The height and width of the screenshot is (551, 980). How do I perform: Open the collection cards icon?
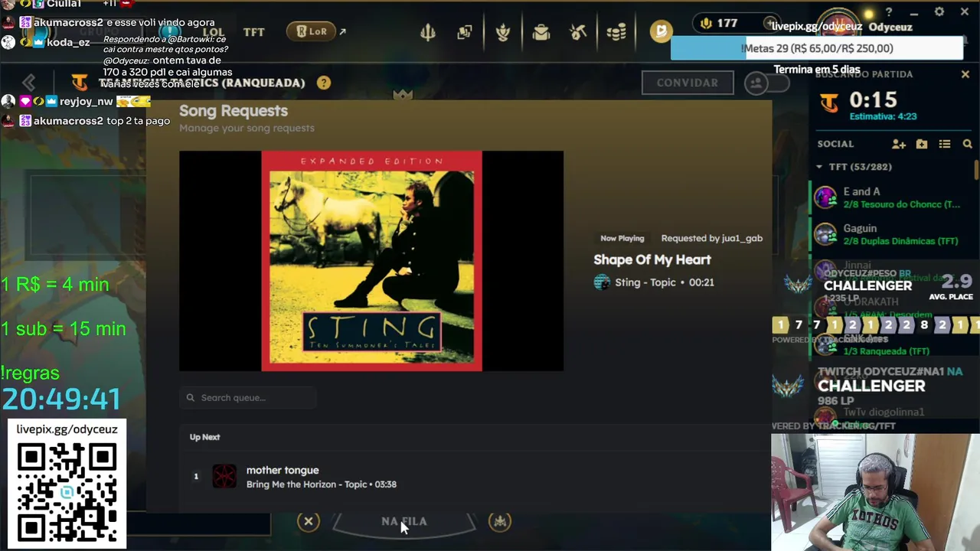[x=465, y=32]
